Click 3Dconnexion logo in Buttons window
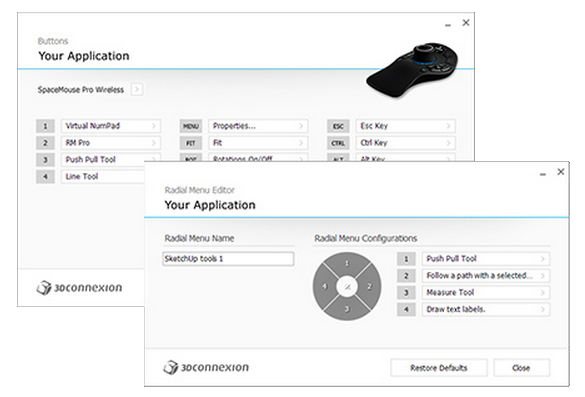The height and width of the screenshot is (397, 585). coord(79,288)
